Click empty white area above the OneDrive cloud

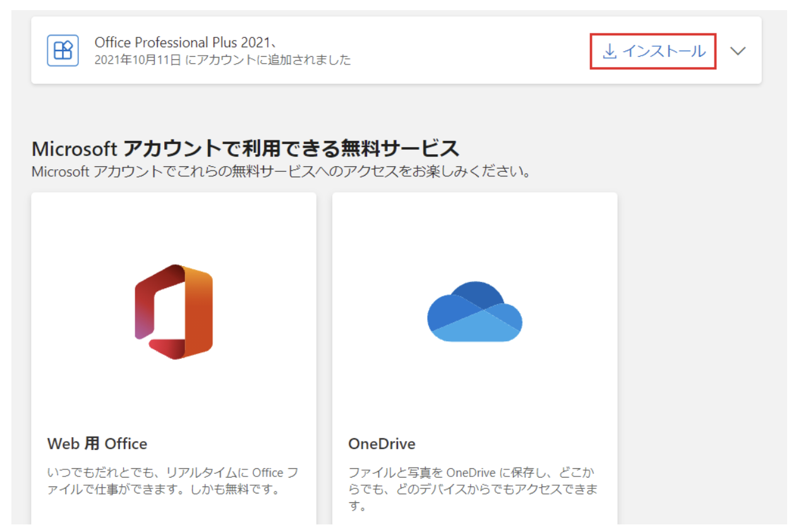click(474, 234)
